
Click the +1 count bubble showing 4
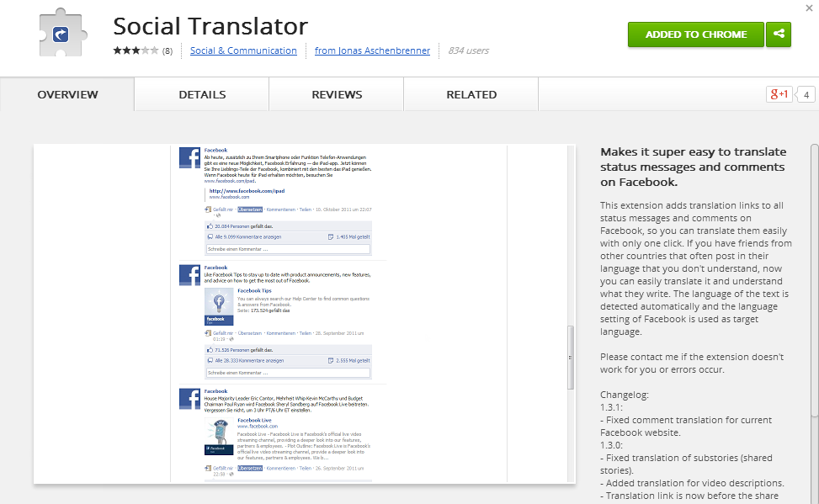click(x=806, y=94)
